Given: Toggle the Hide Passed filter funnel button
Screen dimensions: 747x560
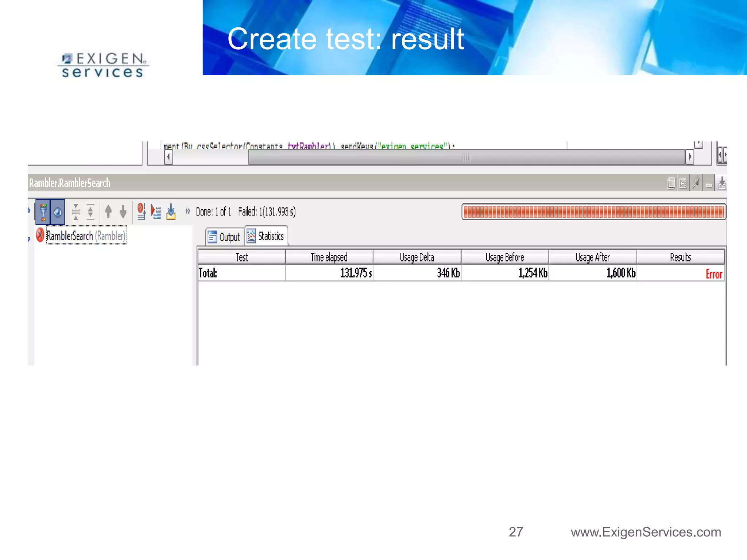Looking at the screenshot, I should [x=43, y=212].
